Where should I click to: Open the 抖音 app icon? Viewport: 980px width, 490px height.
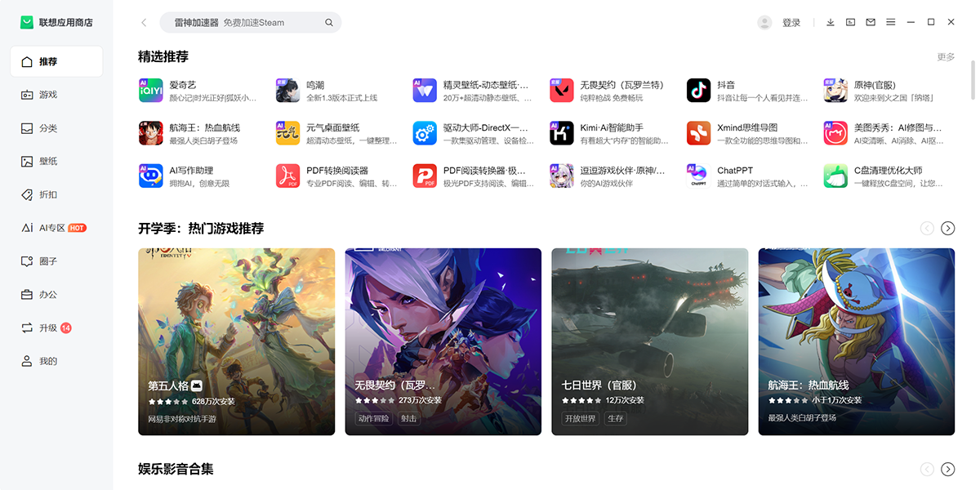(698, 91)
